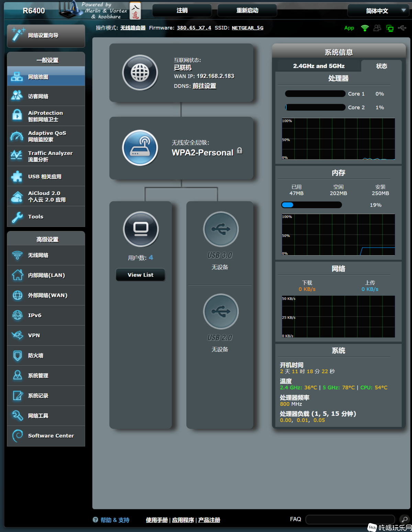This screenshot has width=412, height=532.
Task: Click the View List button
Action: (x=141, y=275)
